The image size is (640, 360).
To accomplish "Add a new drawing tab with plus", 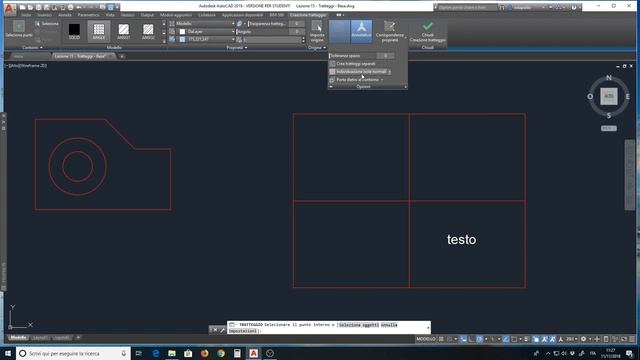I will tap(122, 56).
